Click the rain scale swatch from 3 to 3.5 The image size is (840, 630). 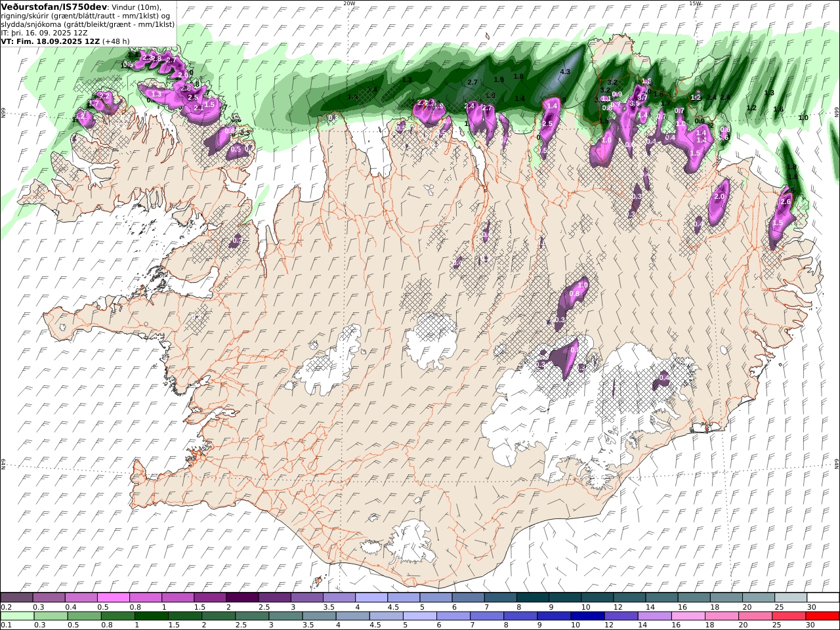pyautogui.click(x=285, y=616)
